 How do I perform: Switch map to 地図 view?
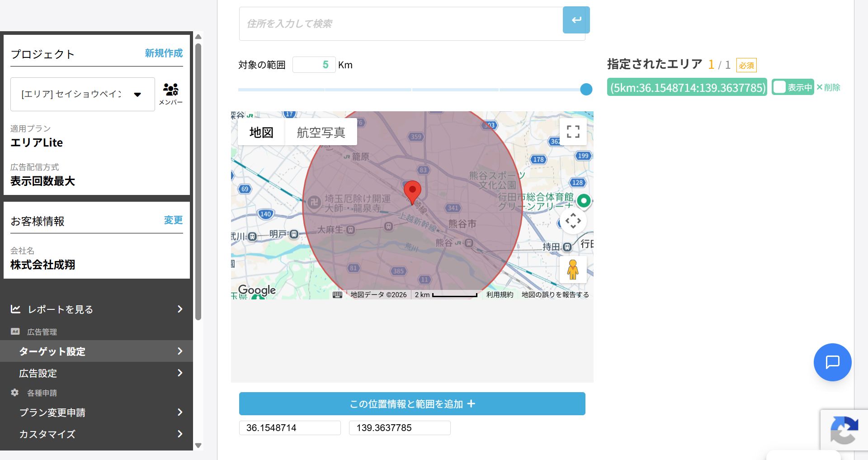261,132
